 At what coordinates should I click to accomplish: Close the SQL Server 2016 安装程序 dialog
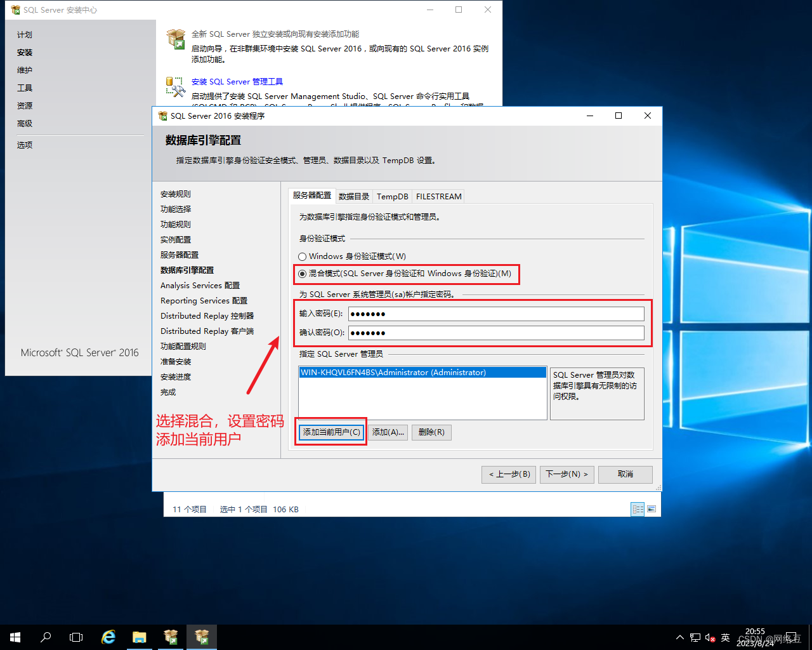[648, 116]
